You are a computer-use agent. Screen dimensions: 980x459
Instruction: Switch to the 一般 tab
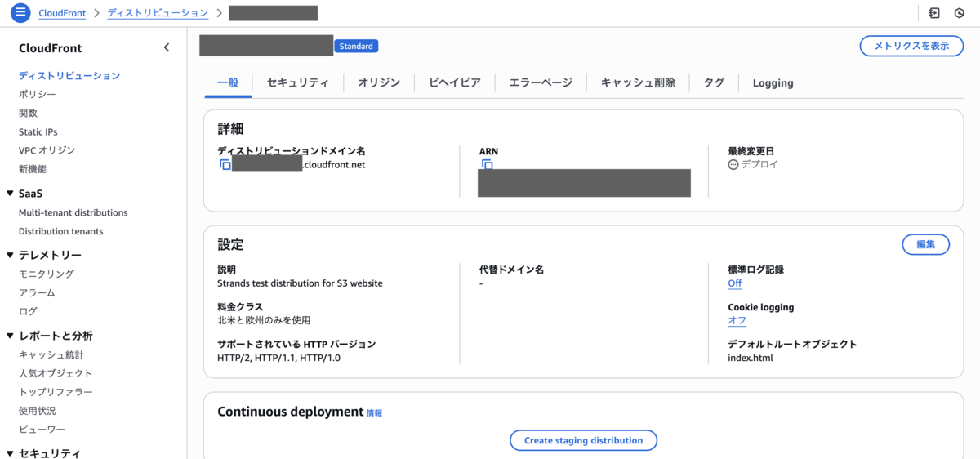point(228,82)
